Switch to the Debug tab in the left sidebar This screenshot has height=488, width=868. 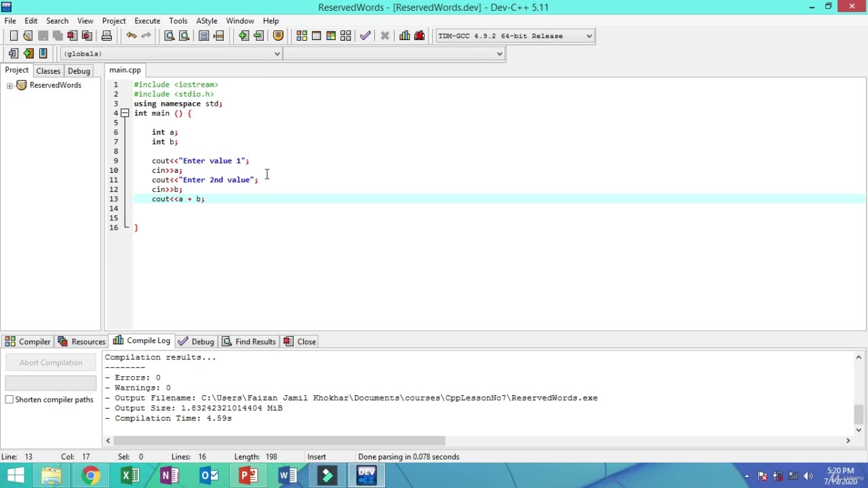(x=79, y=70)
